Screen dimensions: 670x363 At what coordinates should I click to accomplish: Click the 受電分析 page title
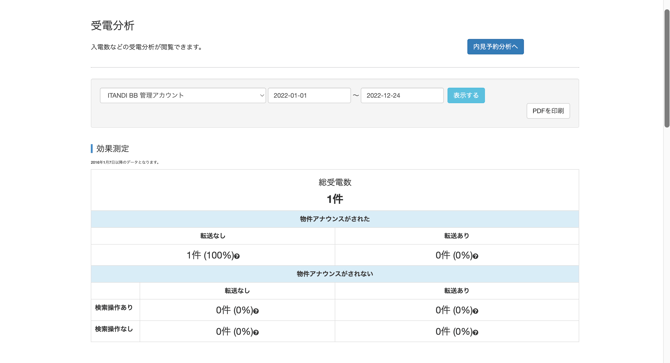(x=112, y=26)
